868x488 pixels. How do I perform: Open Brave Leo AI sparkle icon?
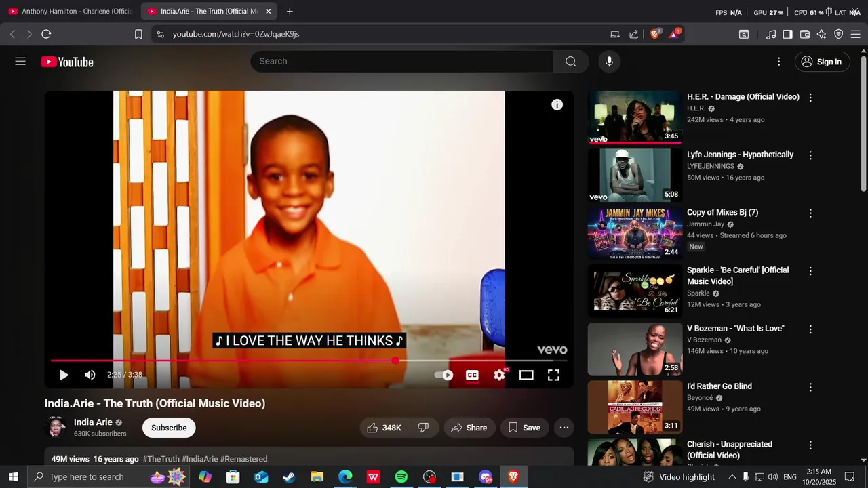click(x=822, y=34)
